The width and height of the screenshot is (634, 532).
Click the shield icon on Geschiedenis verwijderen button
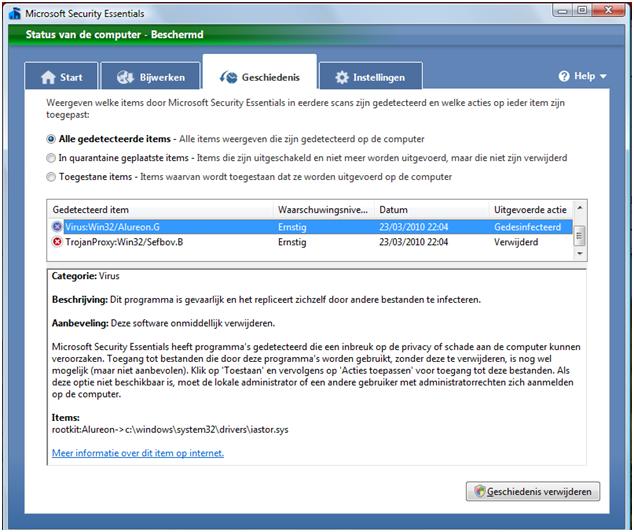[479, 491]
